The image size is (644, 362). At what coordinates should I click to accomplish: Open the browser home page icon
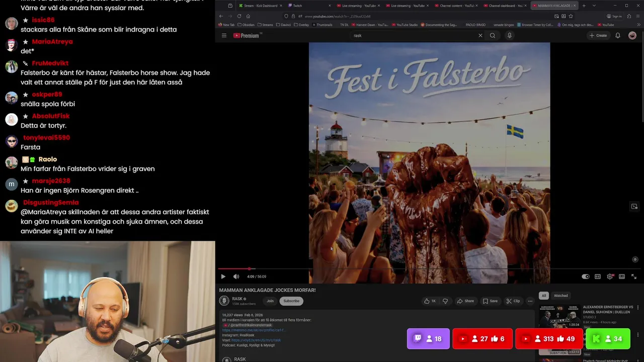(x=248, y=16)
